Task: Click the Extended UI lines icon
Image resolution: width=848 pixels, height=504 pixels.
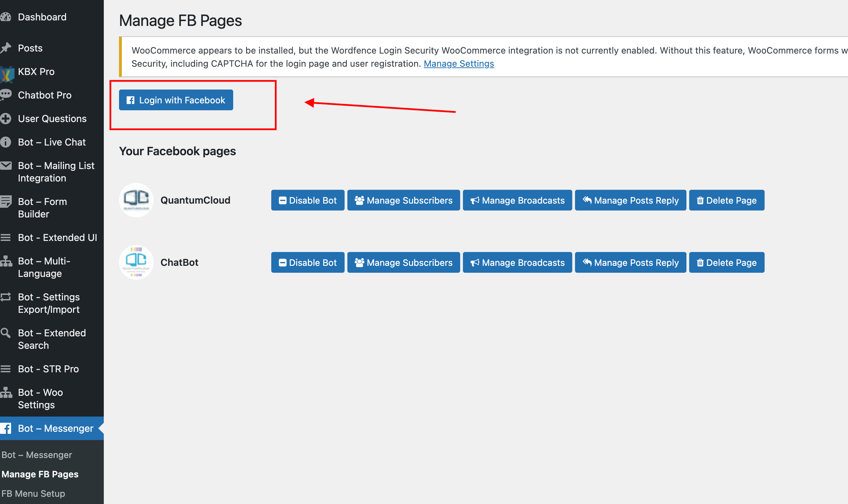Action: point(5,237)
